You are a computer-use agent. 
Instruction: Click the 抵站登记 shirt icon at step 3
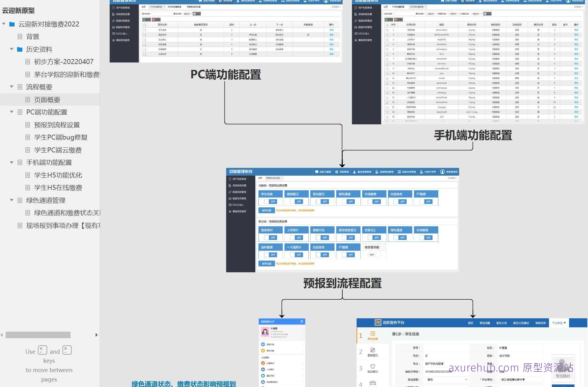[373, 366]
